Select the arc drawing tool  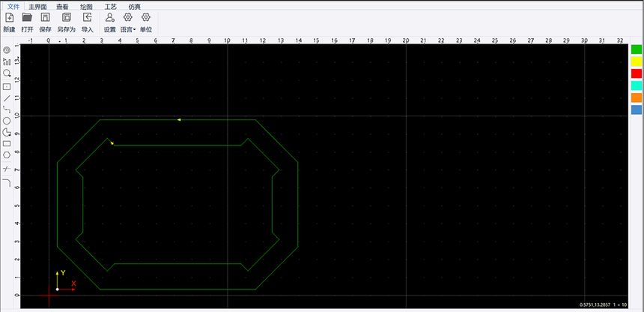coord(7,132)
